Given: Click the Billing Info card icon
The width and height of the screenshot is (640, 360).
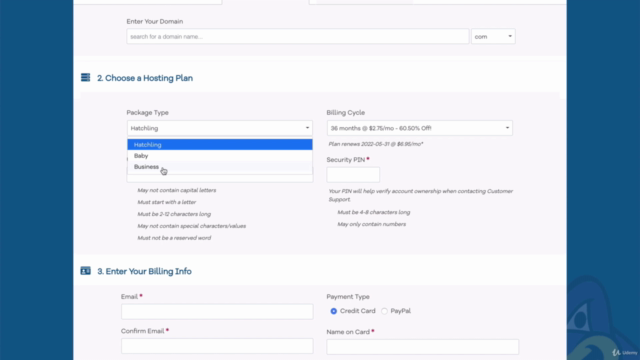Looking at the screenshot, I should (85, 271).
